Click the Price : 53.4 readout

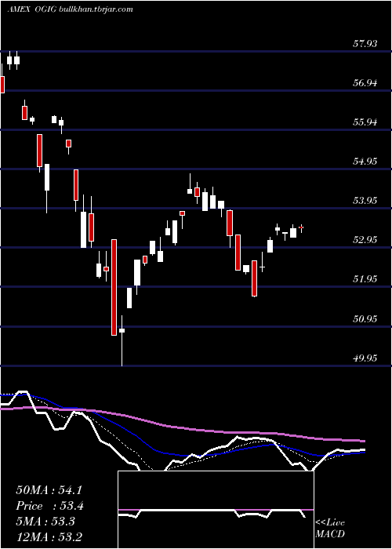coord(49,506)
